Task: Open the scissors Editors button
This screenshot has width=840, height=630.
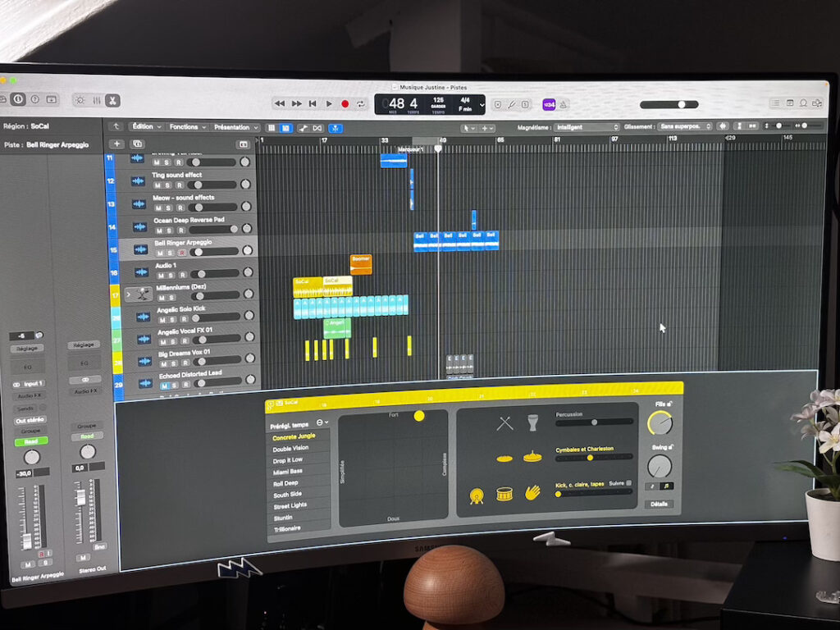Action: [x=112, y=100]
